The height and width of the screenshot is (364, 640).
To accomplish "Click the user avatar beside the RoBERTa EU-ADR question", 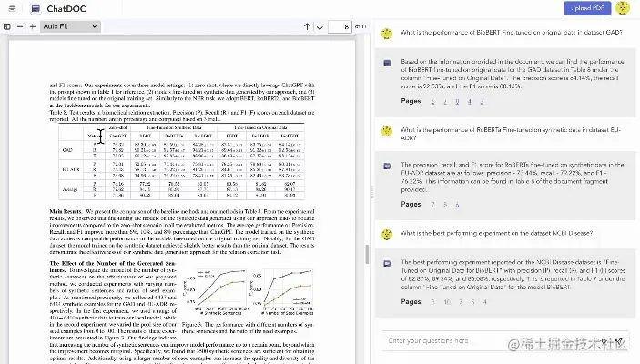I will (x=387, y=131).
